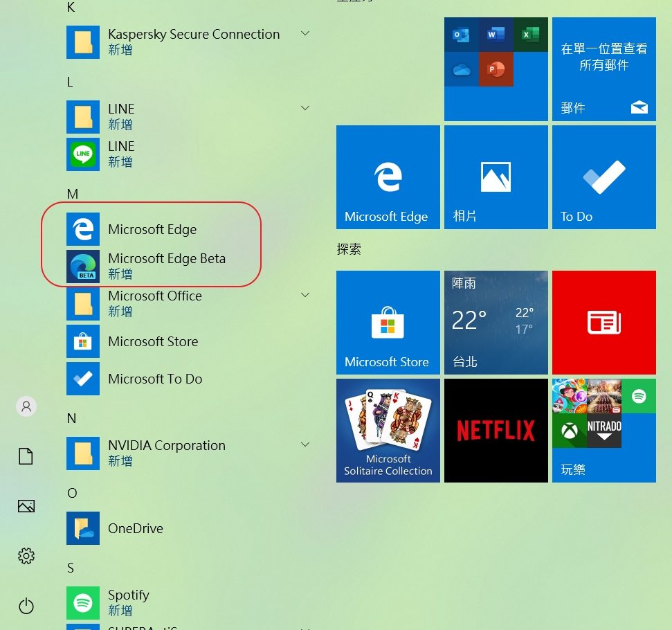Screen dimensions: 672x630
Task: Open the red News tile
Action: pyautogui.click(x=604, y=323)
